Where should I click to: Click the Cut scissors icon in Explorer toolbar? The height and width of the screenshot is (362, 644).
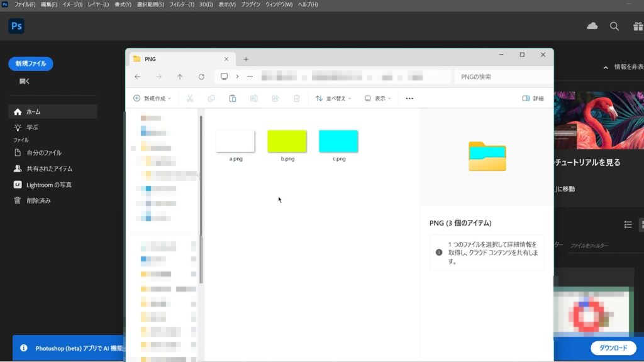[190, 99]
